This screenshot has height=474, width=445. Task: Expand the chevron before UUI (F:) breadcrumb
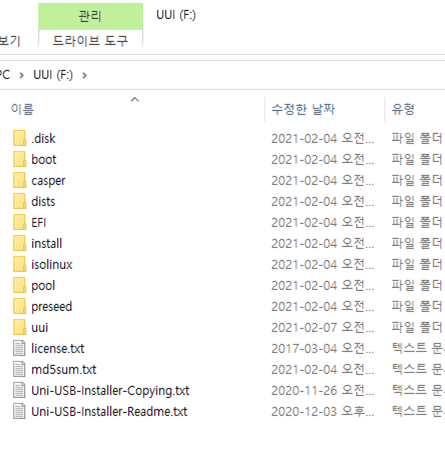[22, 76]
